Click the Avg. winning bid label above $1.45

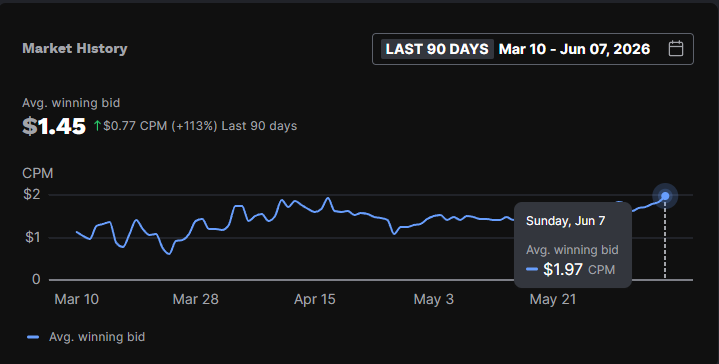click(71, 103)
